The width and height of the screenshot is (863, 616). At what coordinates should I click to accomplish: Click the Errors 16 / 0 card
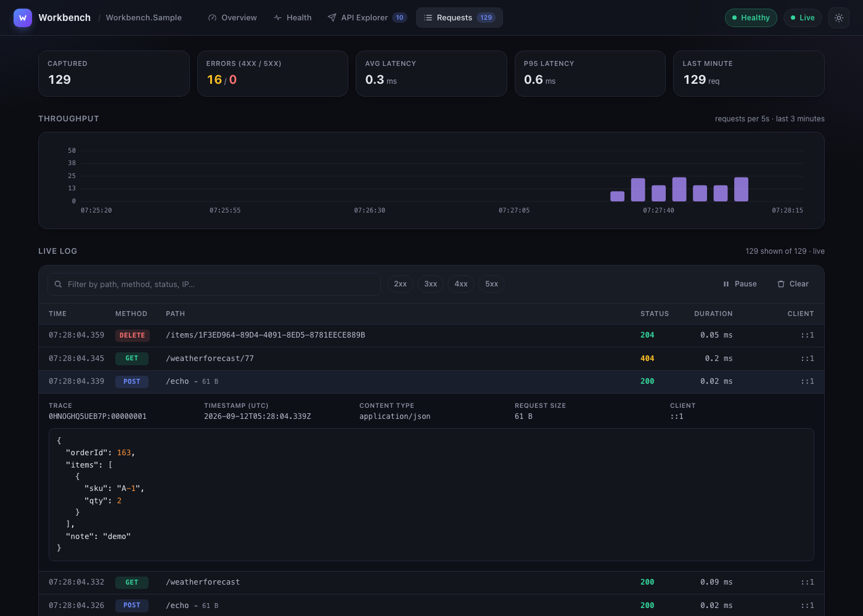point(272,74)
